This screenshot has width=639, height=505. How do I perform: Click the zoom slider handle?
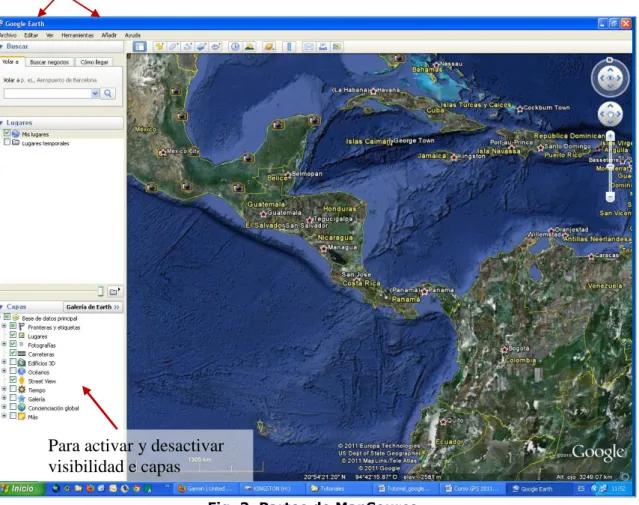(610, 167)
